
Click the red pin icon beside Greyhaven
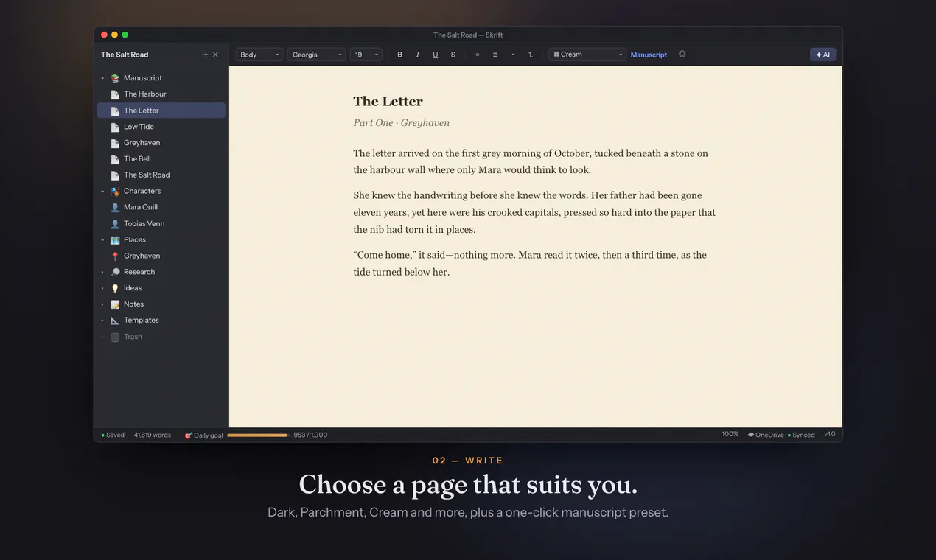tap(115, 256)
